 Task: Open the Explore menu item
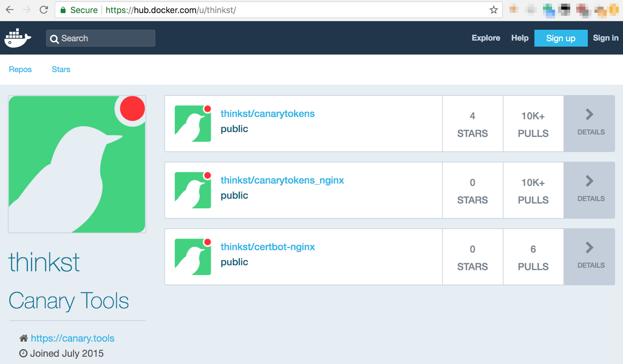pos(486,38)
